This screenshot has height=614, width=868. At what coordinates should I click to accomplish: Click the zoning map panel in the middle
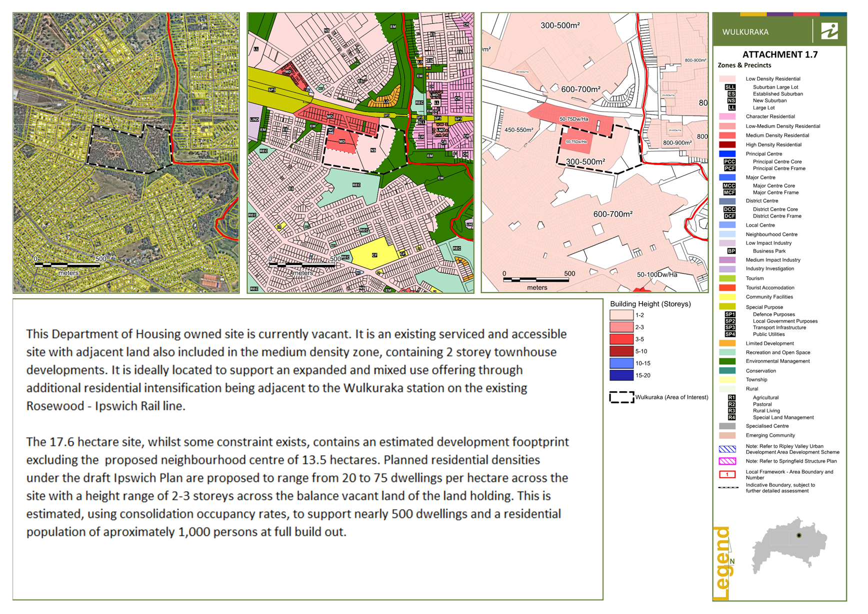(360, 153)
